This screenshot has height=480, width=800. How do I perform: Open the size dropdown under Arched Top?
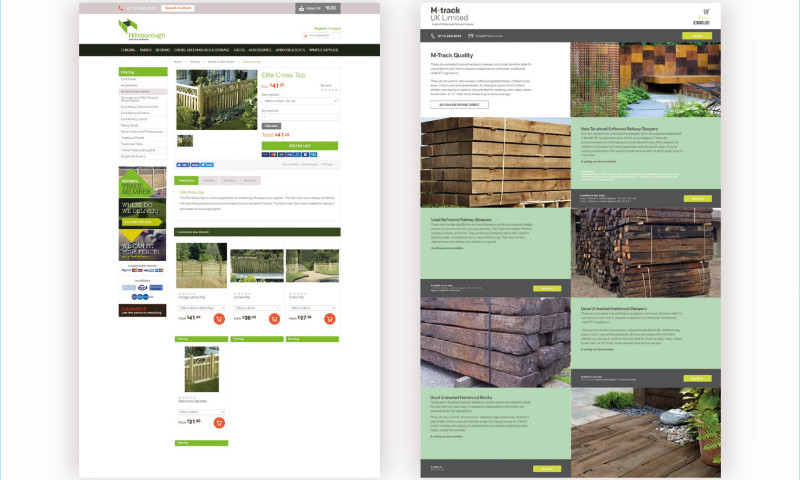click(x=257, y=308)
